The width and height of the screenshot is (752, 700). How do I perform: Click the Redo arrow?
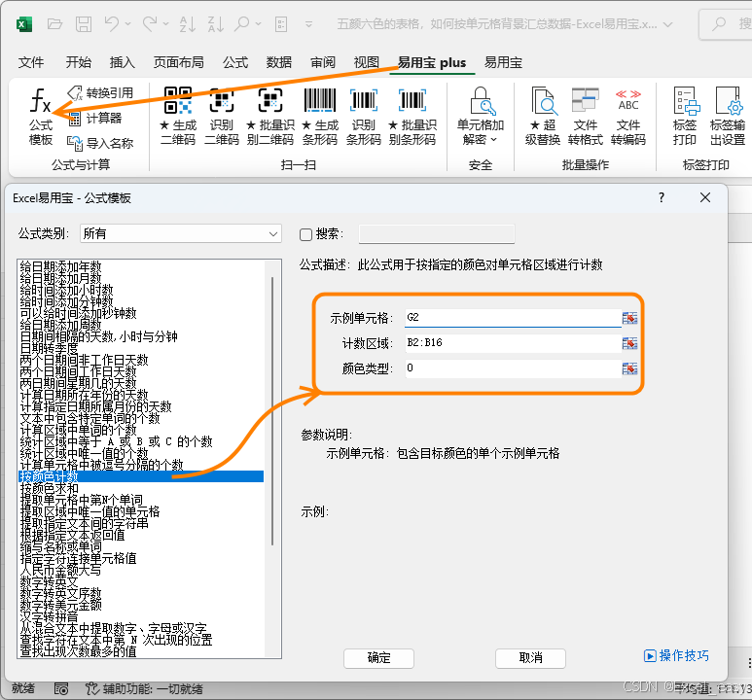pos(150,23)
